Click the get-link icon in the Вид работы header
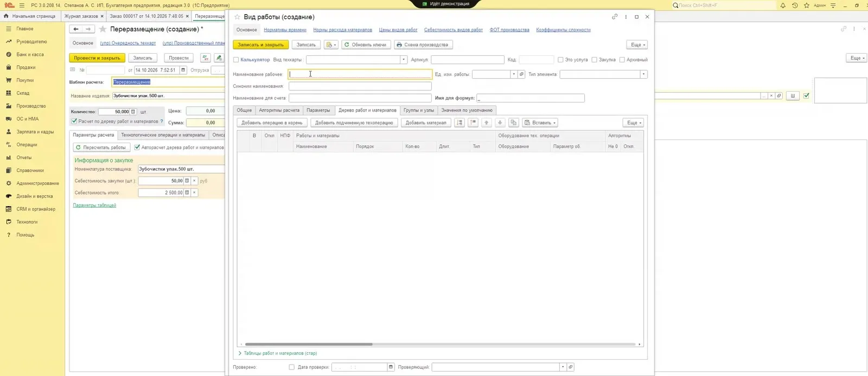 pos(615,17)
